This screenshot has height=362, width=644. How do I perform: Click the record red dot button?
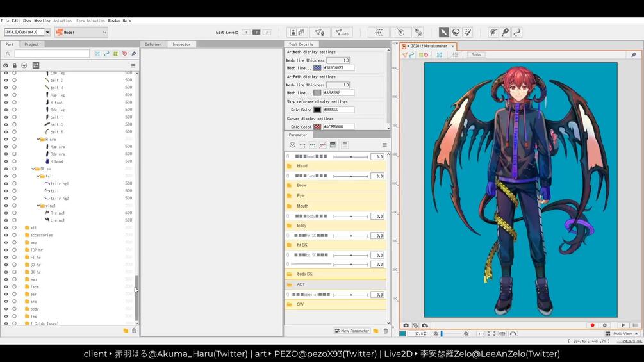592,325
